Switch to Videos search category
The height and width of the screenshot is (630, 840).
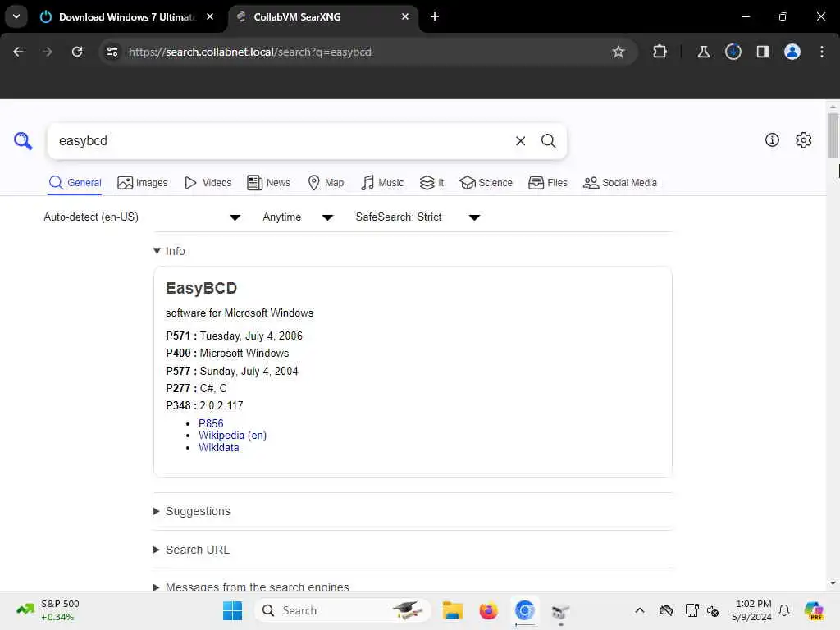click(208, 183)
